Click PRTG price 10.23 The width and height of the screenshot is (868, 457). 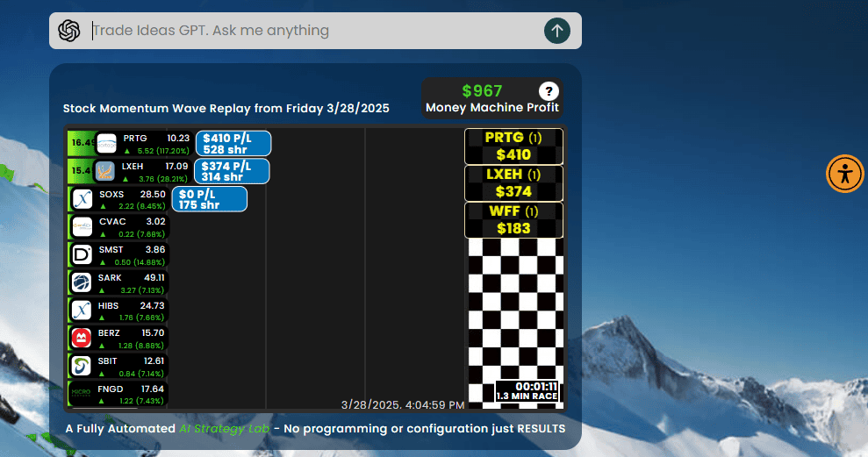tap(178, 139)
